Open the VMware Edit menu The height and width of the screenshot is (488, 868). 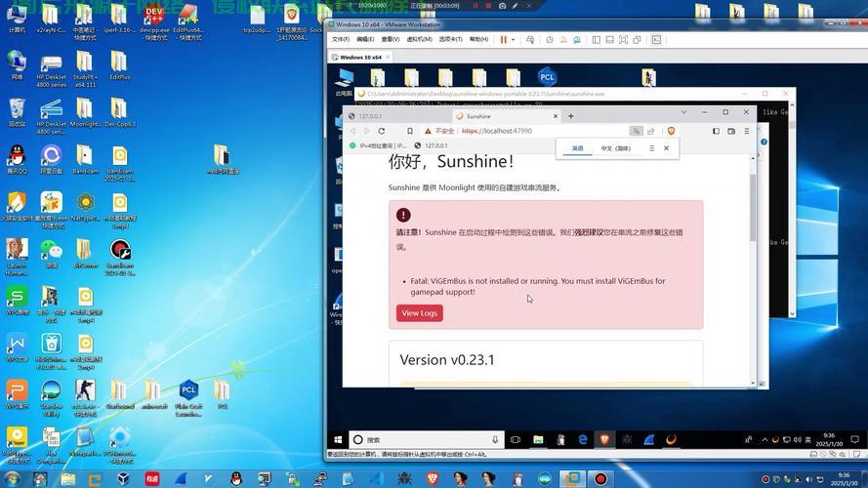365,39
